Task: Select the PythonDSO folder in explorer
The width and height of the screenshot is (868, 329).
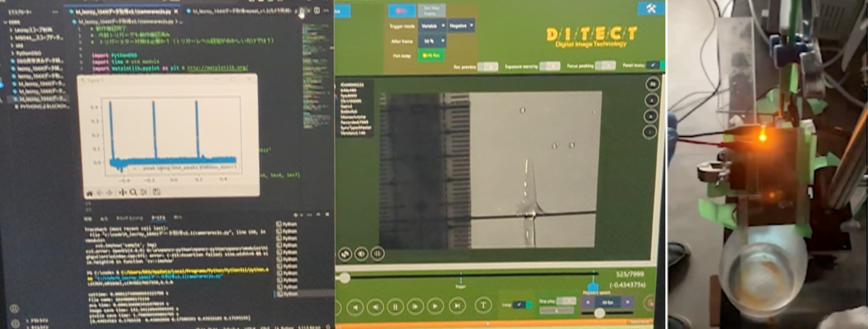Action: point(29,53)
